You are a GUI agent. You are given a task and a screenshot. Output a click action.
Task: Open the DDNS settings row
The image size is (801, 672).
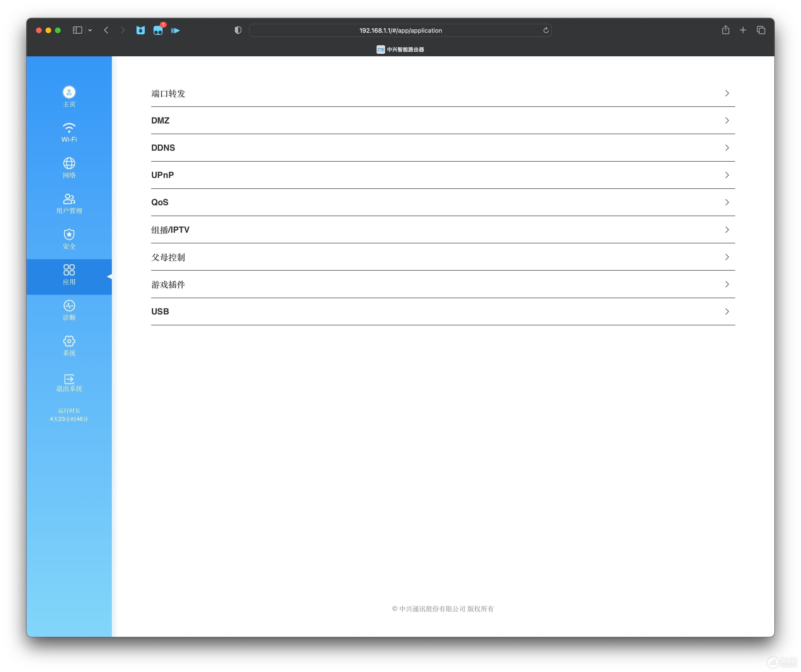coord(443,148)
